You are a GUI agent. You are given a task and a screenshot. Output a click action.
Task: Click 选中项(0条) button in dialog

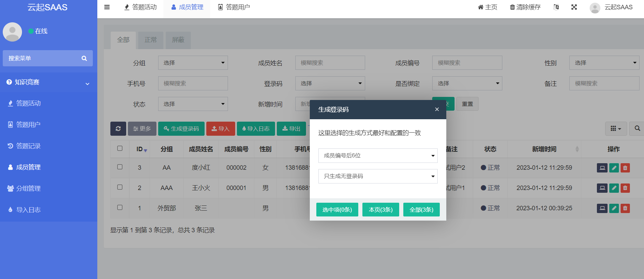point(337,210)
